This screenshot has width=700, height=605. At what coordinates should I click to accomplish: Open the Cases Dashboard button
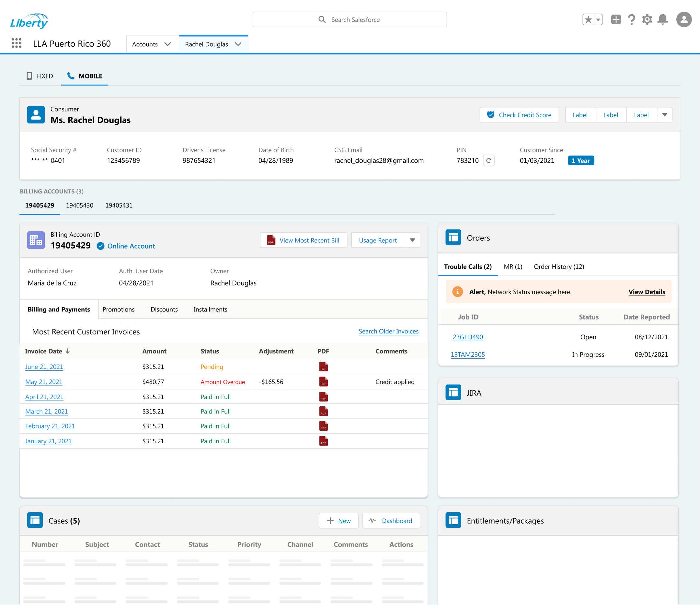pos(391,520)
